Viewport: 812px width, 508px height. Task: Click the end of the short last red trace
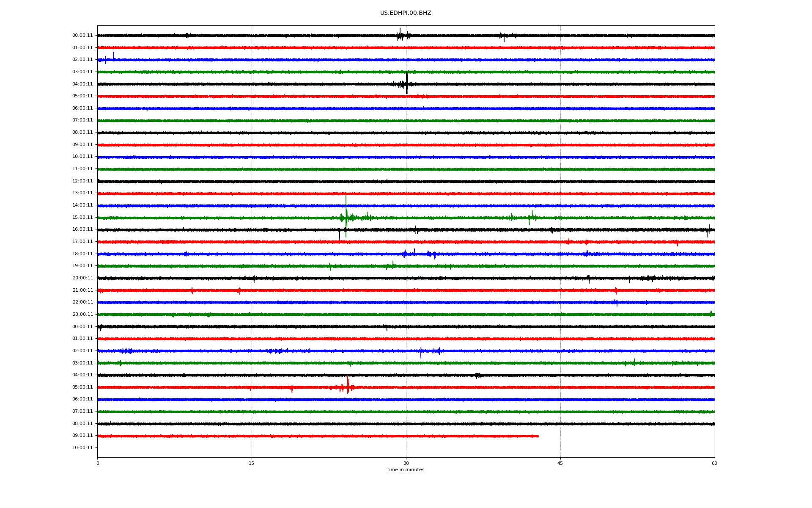538,436
